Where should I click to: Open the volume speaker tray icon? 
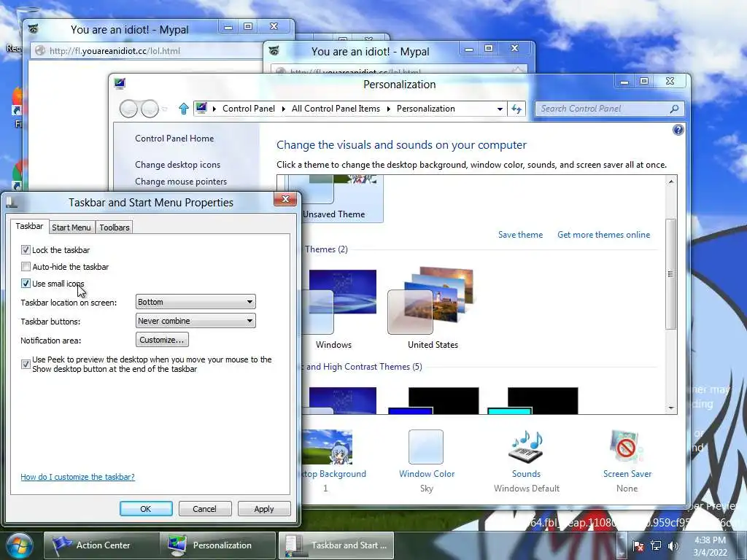(673, 545)
